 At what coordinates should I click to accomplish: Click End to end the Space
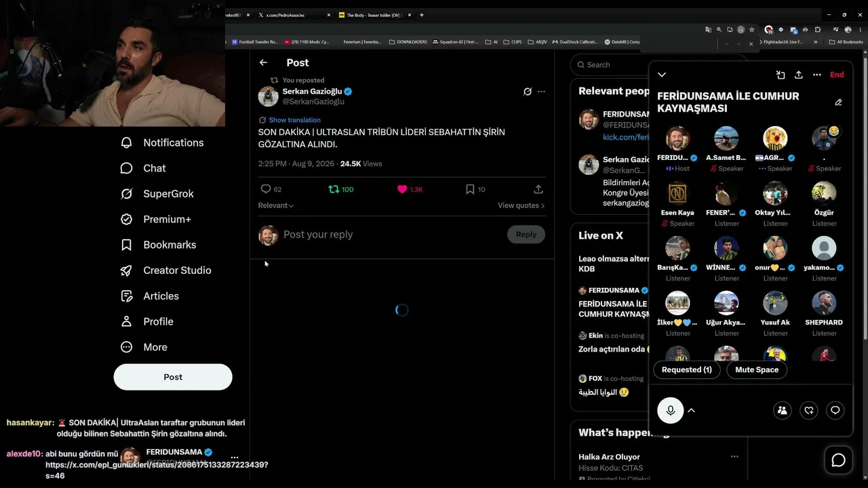click(837, 75)
